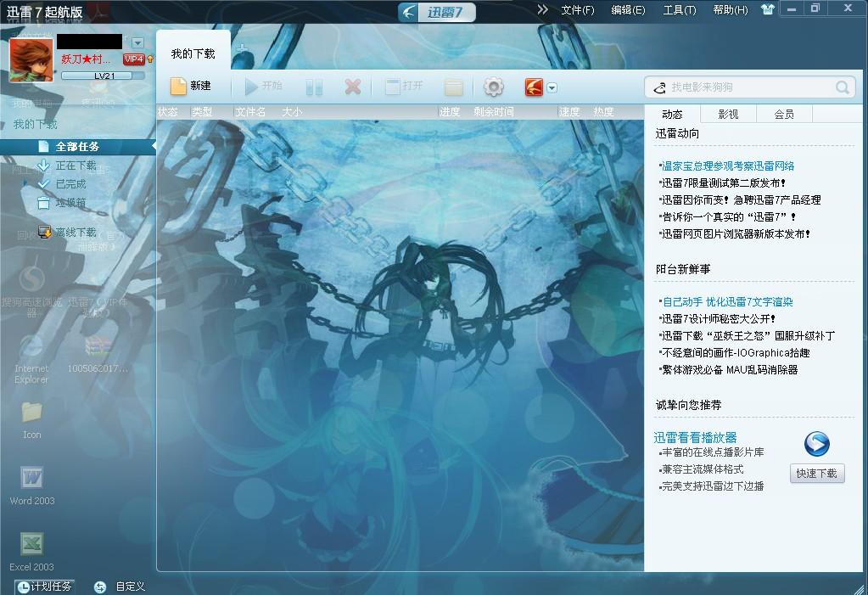Click the 快速下载 button
Viewport: 868px width, 595px height.
(816, 474)
